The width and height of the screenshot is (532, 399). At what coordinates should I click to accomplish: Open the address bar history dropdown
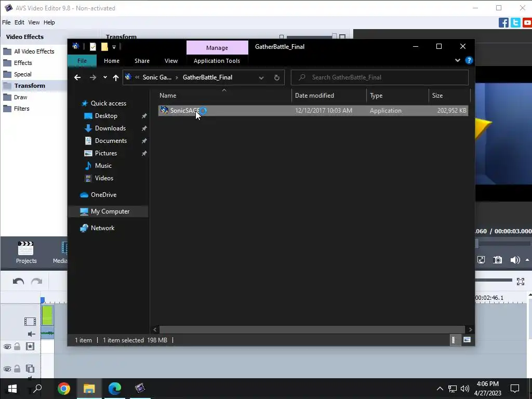[x=261, y=78]
